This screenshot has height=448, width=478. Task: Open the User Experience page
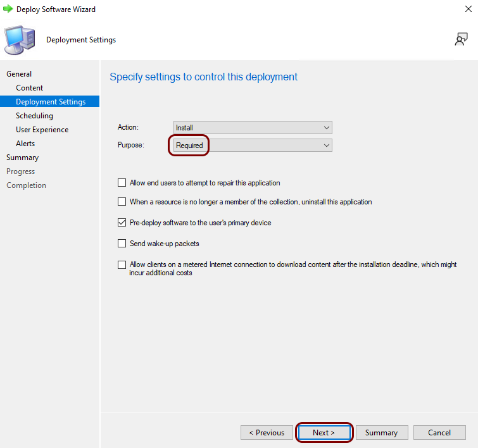42,130
